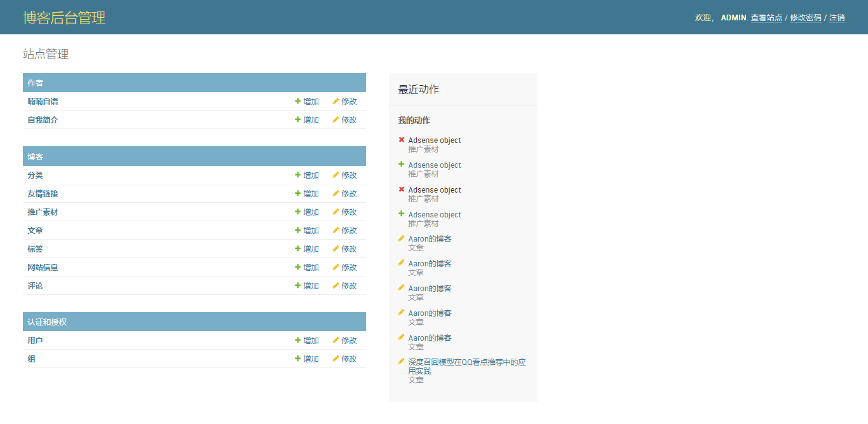The height and width of the screenshot is (424, 868).
Task: Open the 网站信息 model link
Action: click(43, 267)
